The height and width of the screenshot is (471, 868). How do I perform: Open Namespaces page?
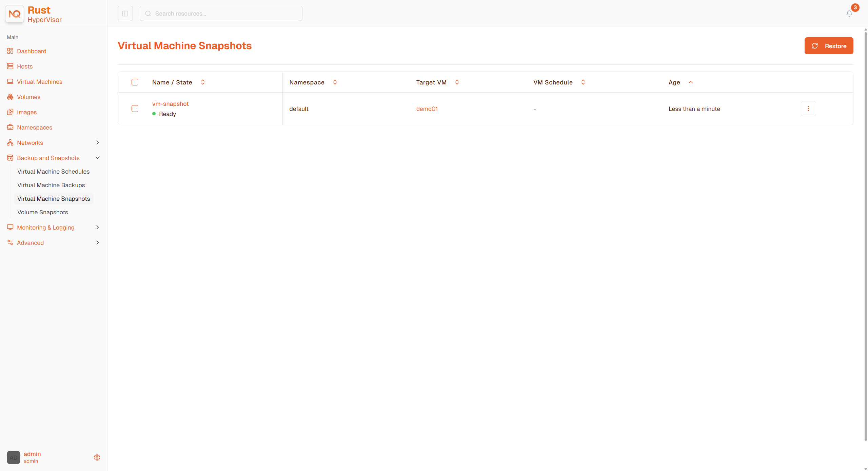click(x=35, y=127)
